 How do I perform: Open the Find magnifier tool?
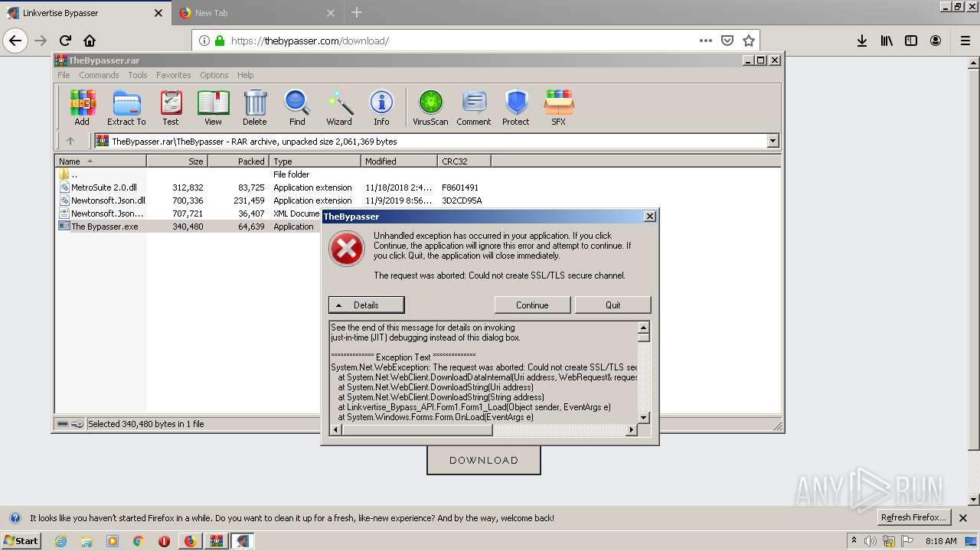click(297, 107)
